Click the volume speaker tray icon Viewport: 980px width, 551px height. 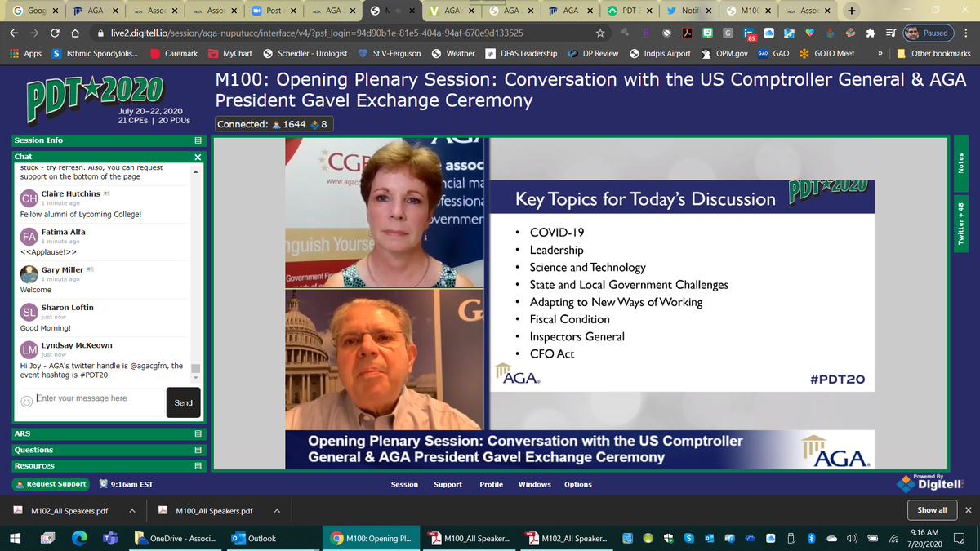click(x=853, y=538)
